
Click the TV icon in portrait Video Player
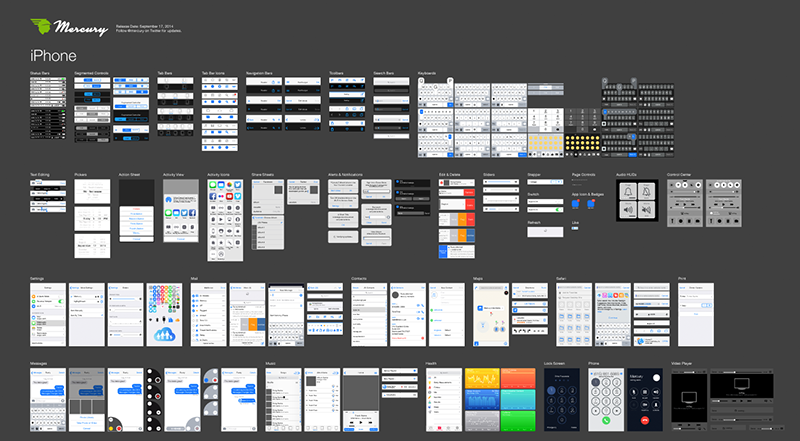pyautogui.click(x=689, y=398)
